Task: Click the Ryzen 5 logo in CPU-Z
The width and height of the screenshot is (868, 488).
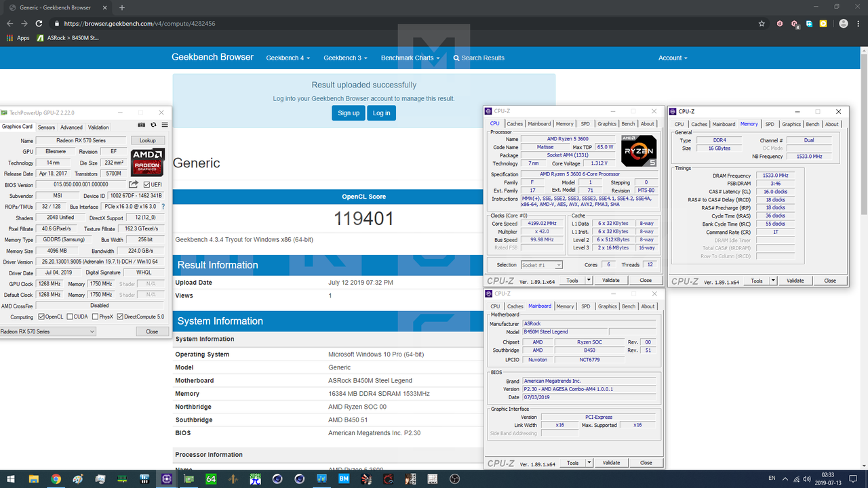Action: pyautogui.click(x=639, y=151)
